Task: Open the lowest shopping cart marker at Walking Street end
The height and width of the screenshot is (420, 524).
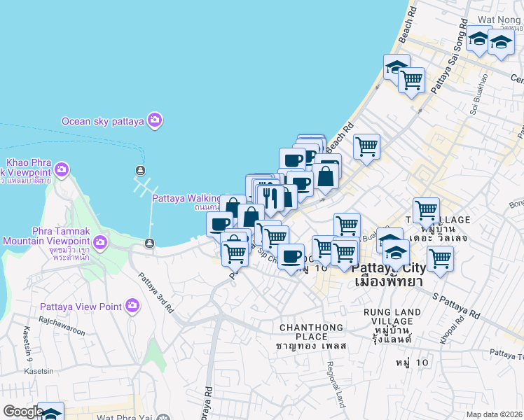Action: [235, 254]
